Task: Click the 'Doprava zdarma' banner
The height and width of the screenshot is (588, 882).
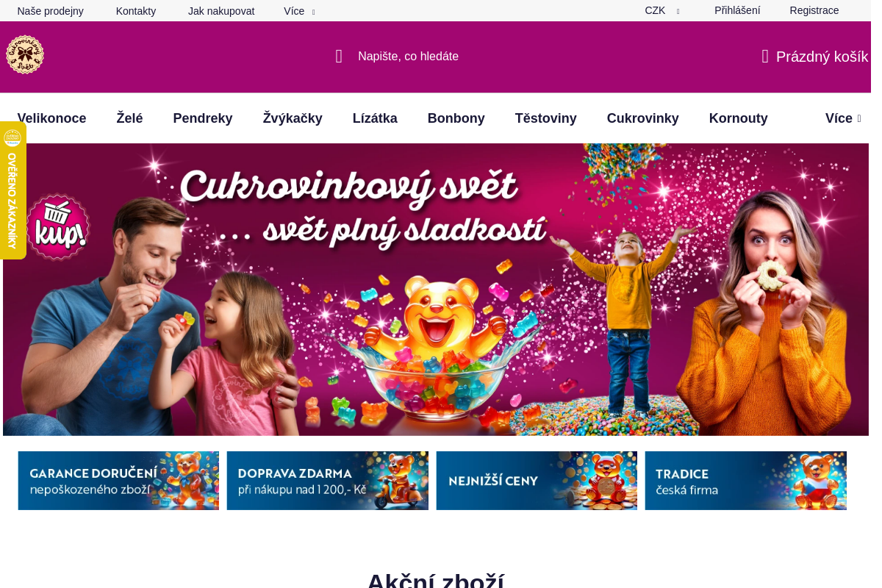Action: click(x=328, y=481)
